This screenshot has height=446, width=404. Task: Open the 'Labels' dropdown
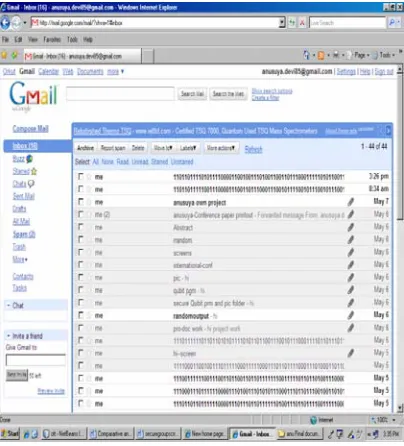click(x=188, y=148)
